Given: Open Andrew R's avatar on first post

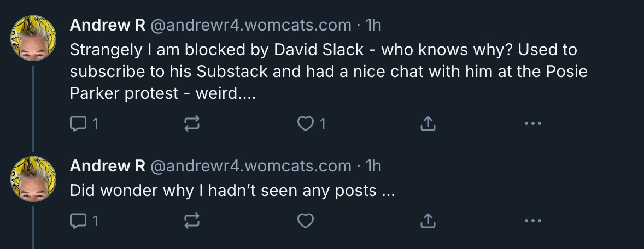Looking at the screenshot, I should (34, 38).
